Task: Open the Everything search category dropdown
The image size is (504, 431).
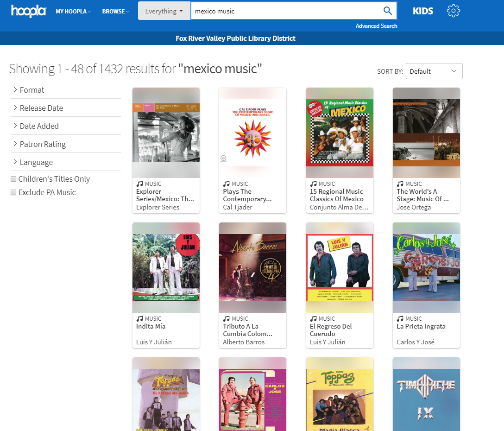Action: point(164,11)
